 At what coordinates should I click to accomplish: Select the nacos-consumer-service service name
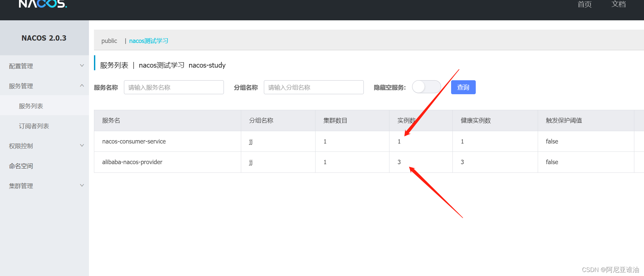click(134, 141)
